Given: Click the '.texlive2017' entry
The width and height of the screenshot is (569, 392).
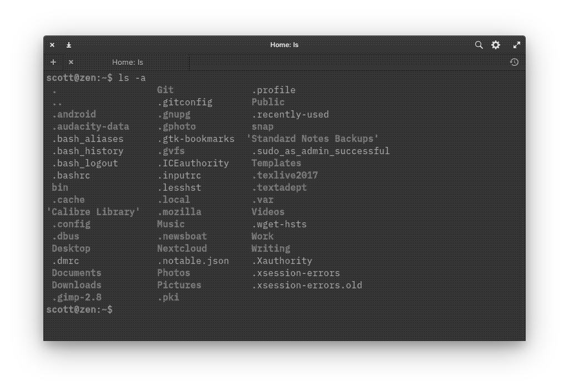Looking at the screenshot, I should 285,175.
